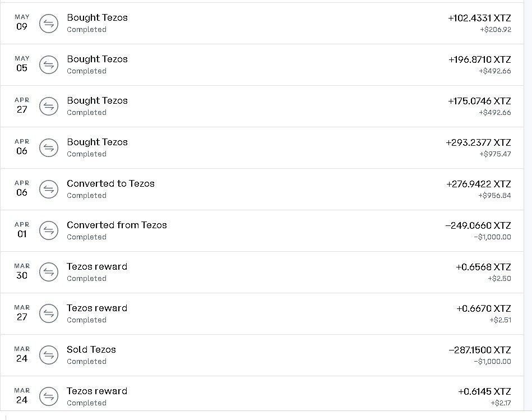Click the Mar 27 Tezos reward icon
This screenshot has width=532, height=420.
pyautogui.click(x=49, y=314)
